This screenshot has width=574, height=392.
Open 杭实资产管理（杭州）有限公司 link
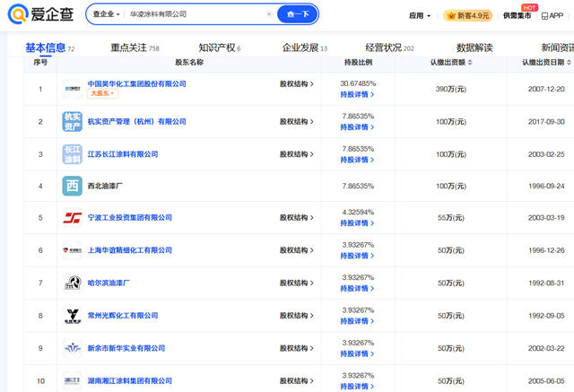click(x=136, y=121)
